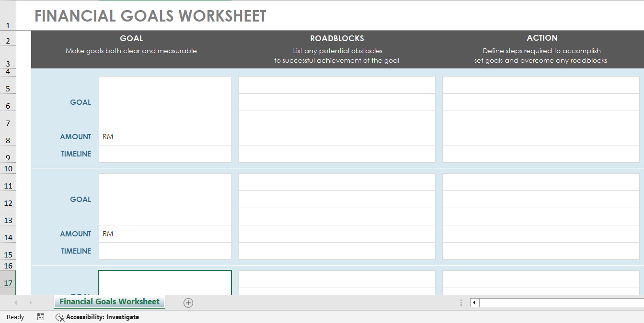Click the TIMELINE label in row 15
This screenshot has height=323, width=644.
(76, 251)
